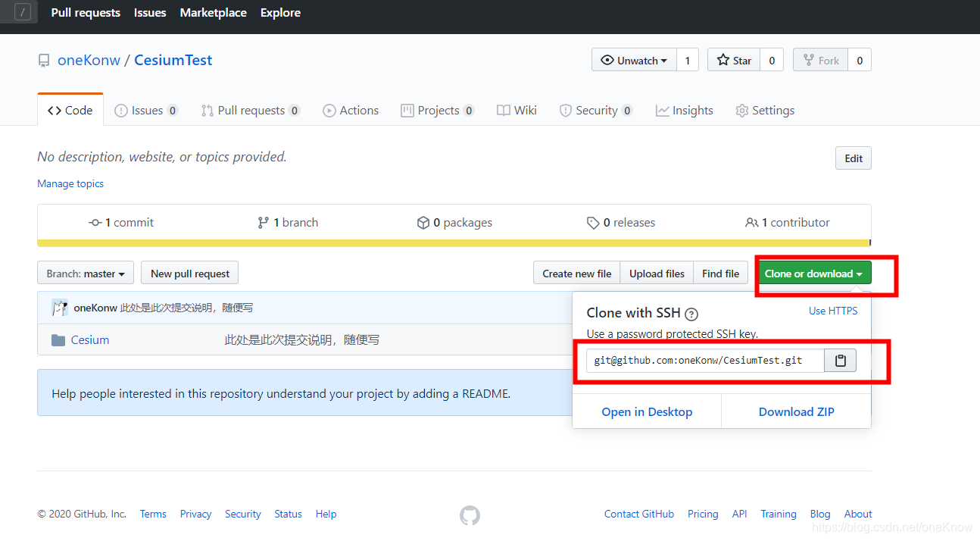Open Explore in top navigation
This screenshot has width=980, height=541.
click(280, 13)
